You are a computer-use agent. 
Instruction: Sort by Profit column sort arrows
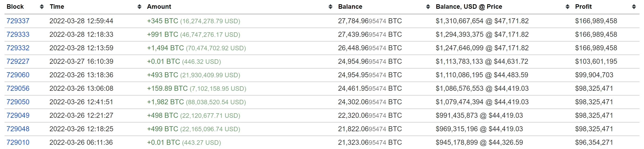[634, 7]
